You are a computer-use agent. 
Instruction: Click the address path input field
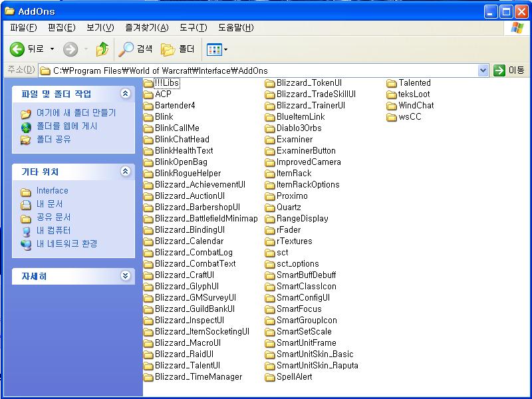(x=259, y=70)
